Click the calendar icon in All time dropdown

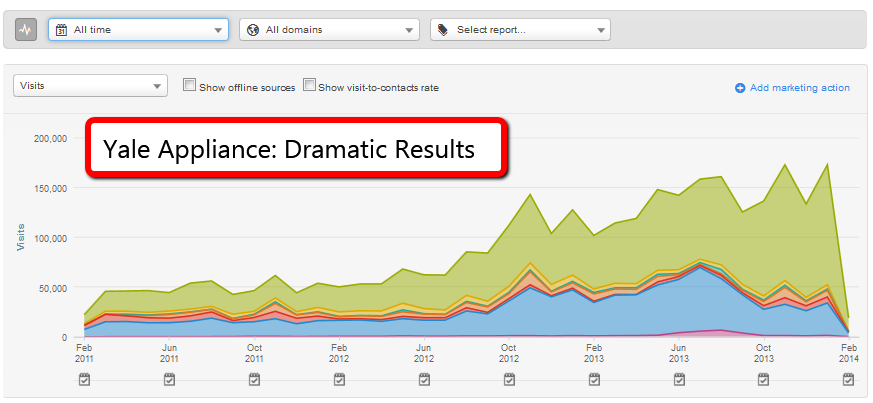(62, 30)
